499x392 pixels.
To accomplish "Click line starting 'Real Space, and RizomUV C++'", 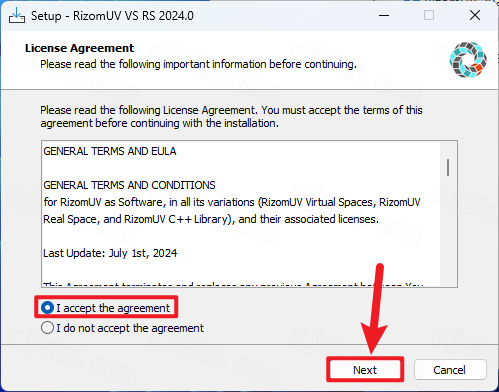I will tap(211, 219).
